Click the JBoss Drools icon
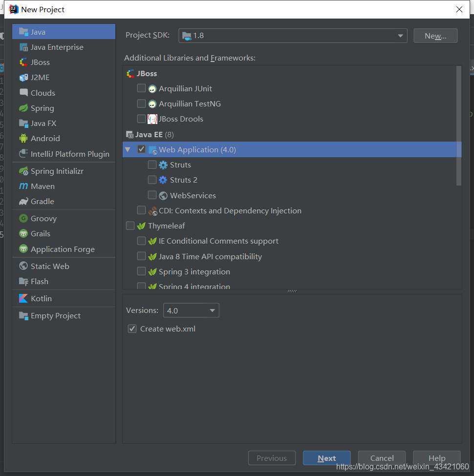Viewport: 474px width, 476px height. pos(152,119)
